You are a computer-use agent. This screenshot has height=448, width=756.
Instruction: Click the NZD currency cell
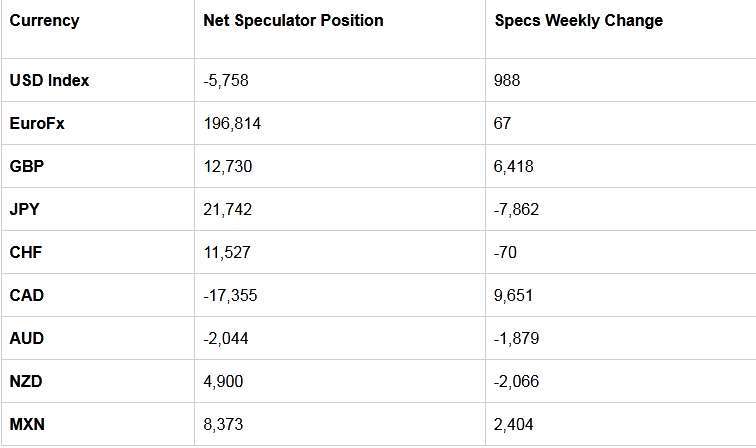point(26,381)
